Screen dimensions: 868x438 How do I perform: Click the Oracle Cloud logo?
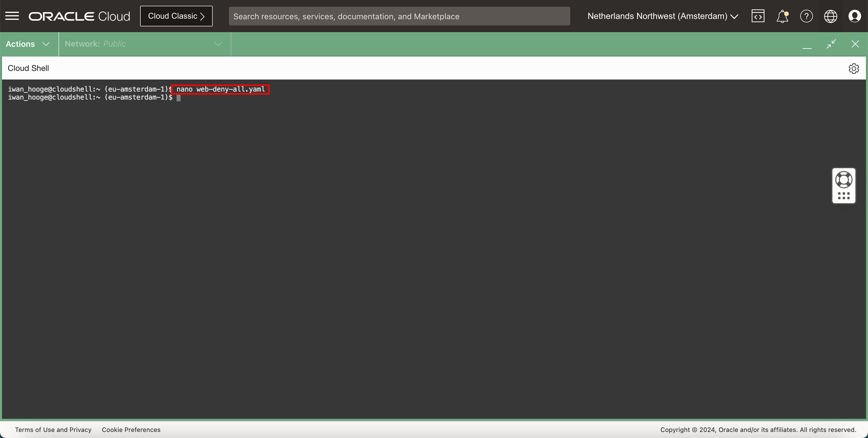click(79, 16)
